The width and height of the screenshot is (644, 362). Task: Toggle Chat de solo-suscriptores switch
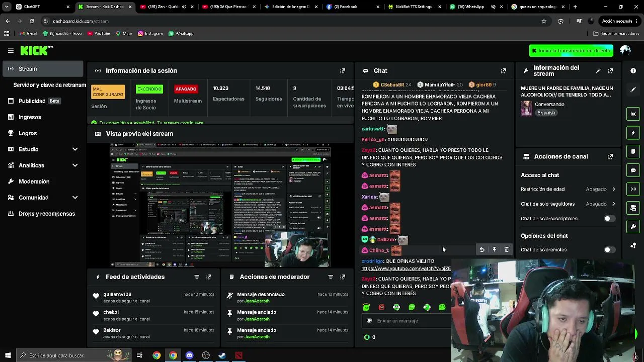(610, 219)
